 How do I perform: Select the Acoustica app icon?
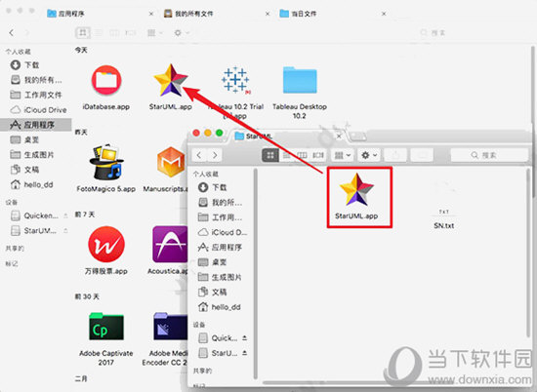[170, 244]
